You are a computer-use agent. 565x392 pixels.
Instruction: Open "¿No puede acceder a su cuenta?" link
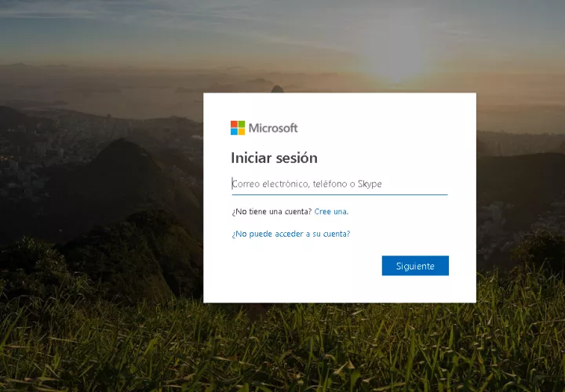[x=291, y=234]
